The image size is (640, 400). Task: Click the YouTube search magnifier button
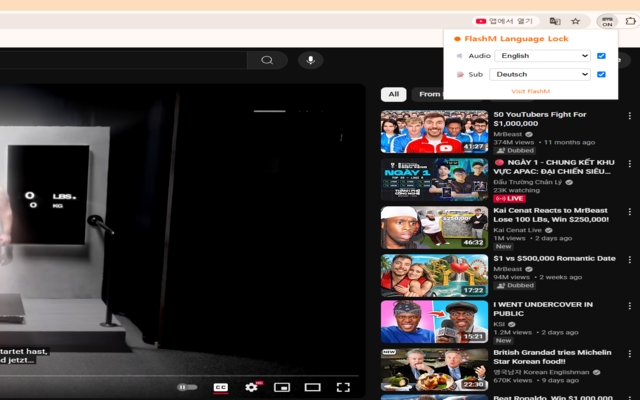click(267, 60)
